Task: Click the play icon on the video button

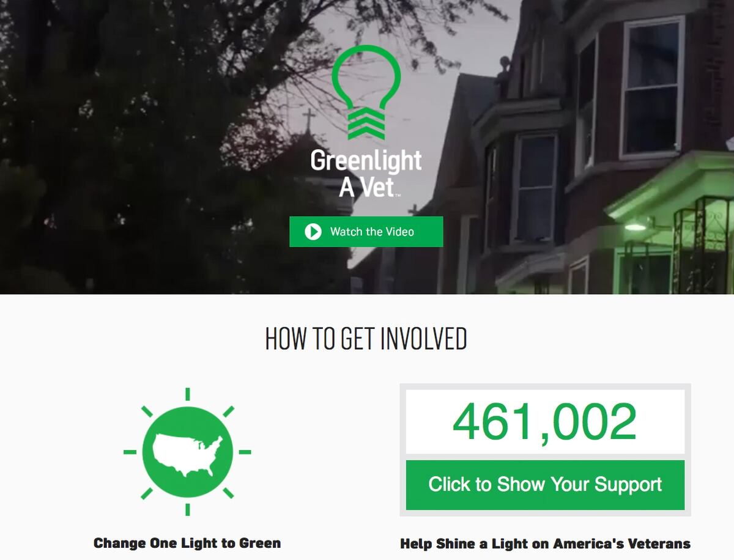Action: click(313, 232)
